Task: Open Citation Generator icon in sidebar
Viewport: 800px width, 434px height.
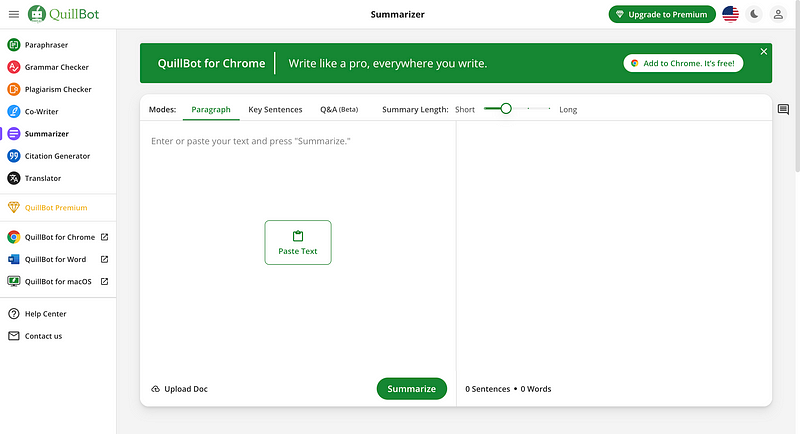Action: click(x=14, y=156)
